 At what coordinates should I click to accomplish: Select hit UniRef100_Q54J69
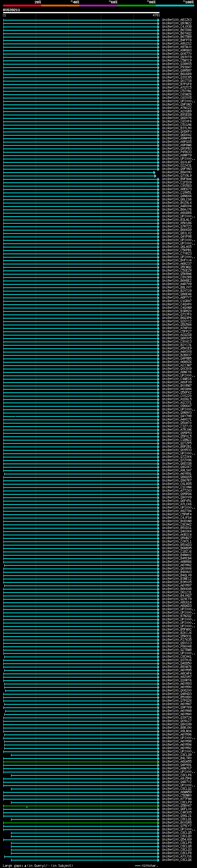tap(176, 839)
